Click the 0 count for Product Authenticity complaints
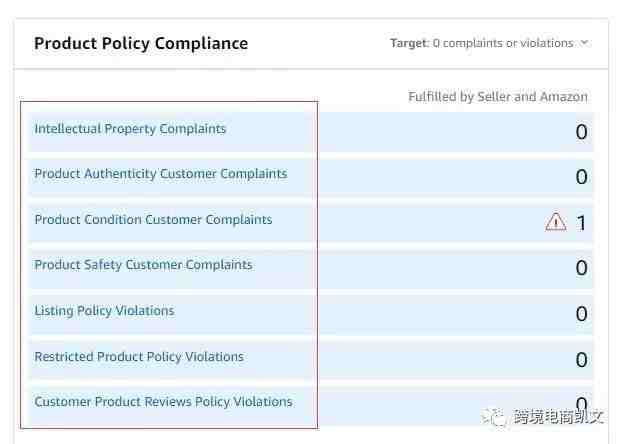Viewport: 623px width, 444px height. 581,177
